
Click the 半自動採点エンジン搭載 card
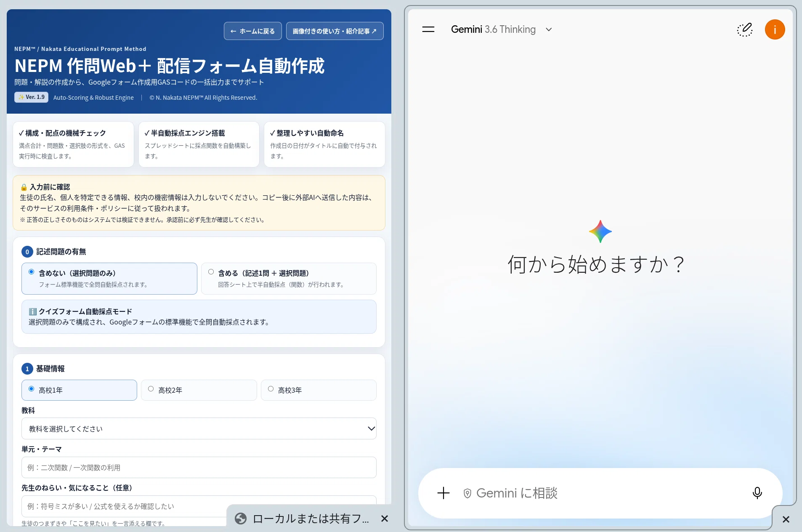[x=199, y=144]
